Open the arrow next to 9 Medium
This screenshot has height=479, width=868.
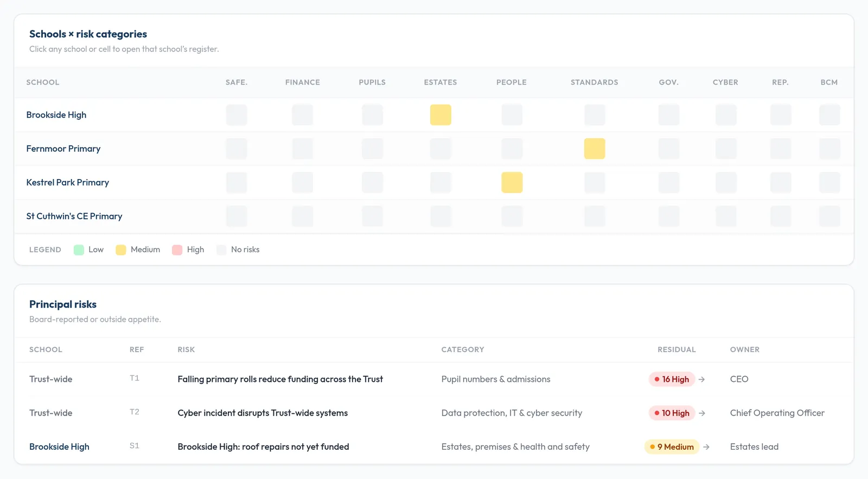pos(706,447)
